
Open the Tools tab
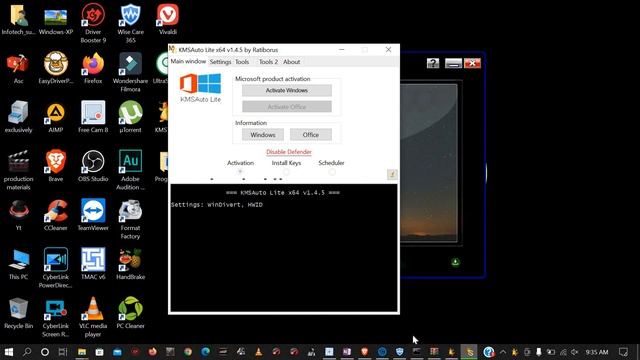(242, 62)
